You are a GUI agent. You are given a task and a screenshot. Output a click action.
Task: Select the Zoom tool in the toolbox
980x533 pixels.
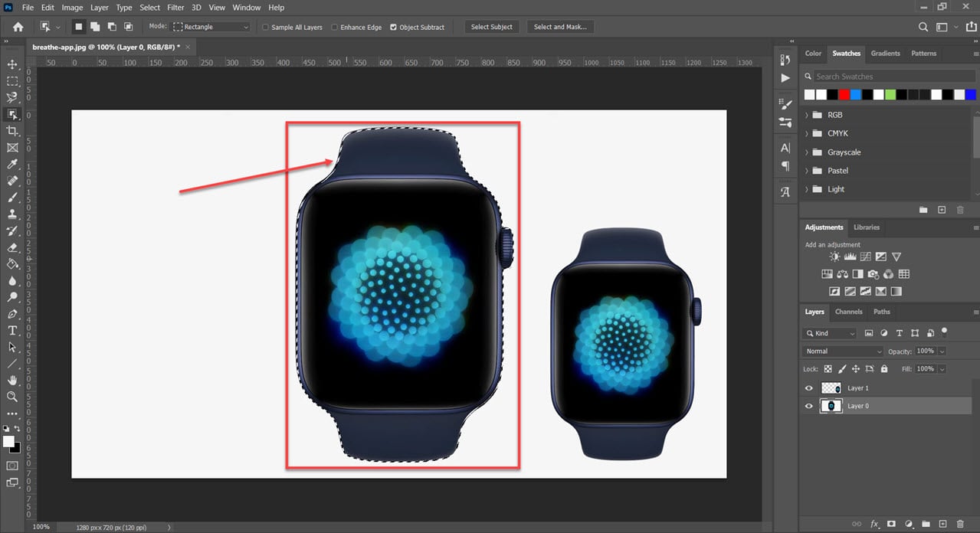12,397
